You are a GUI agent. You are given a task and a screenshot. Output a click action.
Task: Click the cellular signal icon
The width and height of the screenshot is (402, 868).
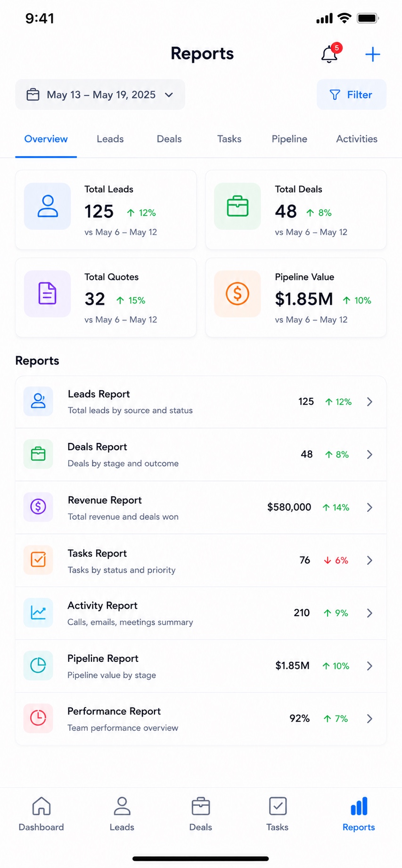324,18
